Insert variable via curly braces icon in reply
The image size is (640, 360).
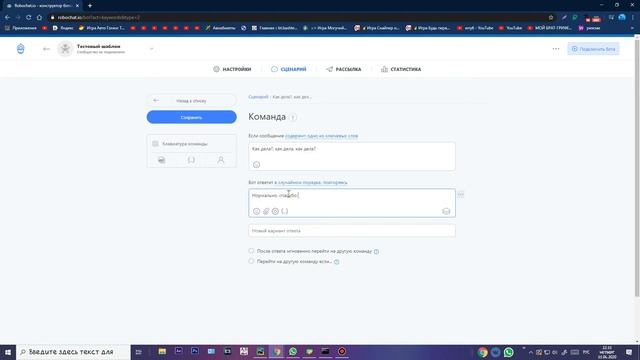(x=285, y=211)
